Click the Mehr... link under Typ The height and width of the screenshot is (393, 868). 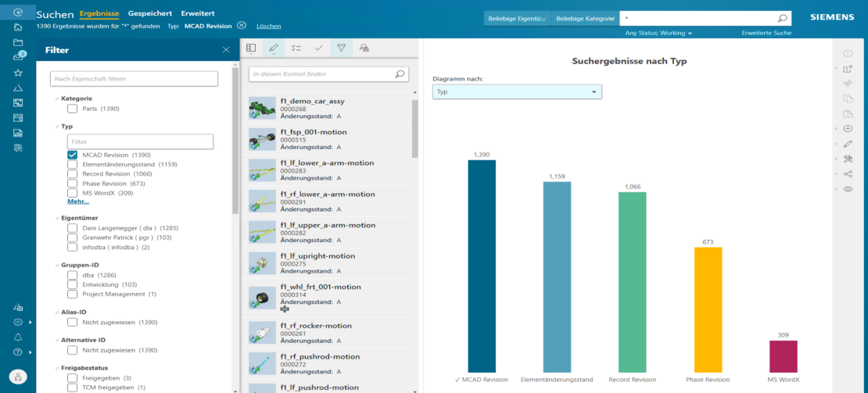[x=78, y=202]
